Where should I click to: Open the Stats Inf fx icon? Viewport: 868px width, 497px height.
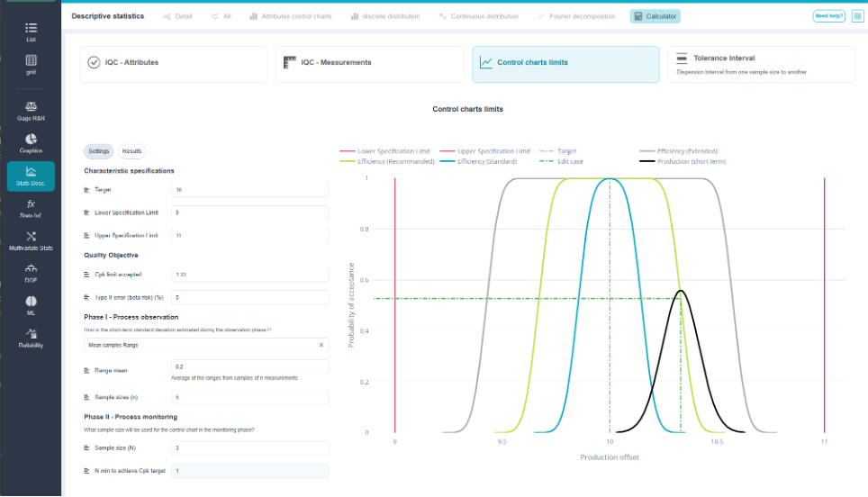pyautogui.click(x=31, y=208)
